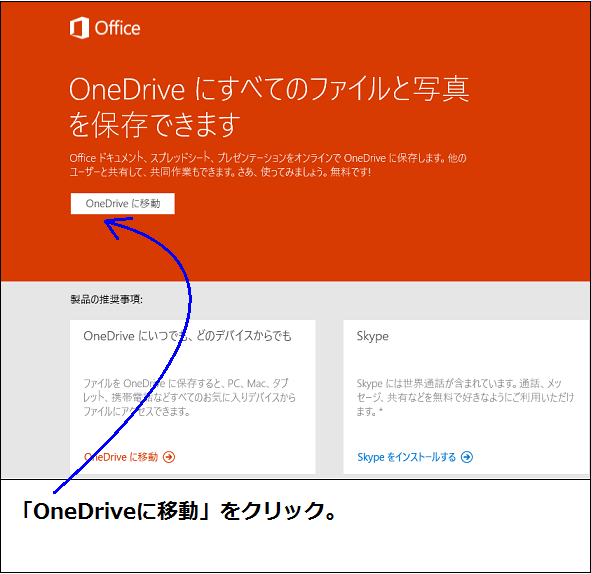Click the white 'OneDrive に移動' button

[x=122, y=204]
